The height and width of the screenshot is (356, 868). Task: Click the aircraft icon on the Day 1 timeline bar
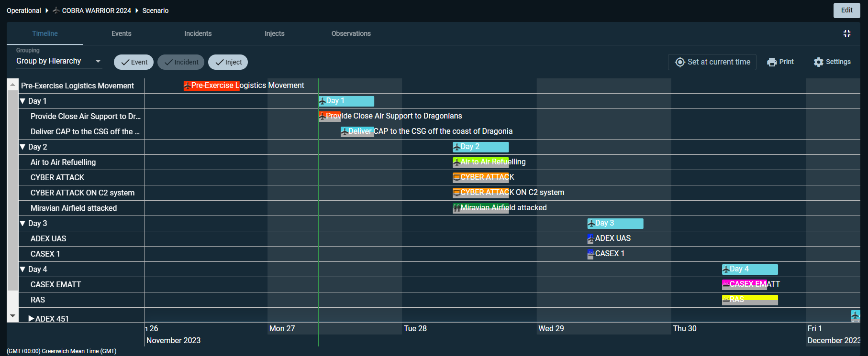point(323,101)
